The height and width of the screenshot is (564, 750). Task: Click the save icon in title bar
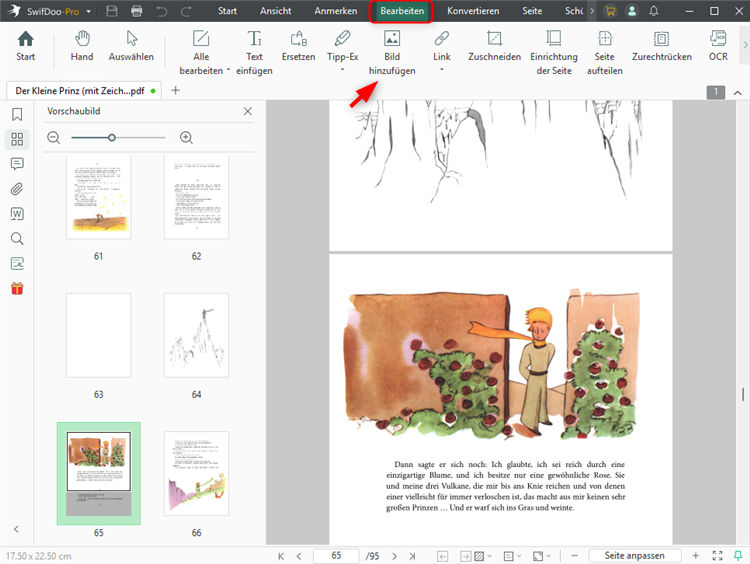tap(112, 11)
